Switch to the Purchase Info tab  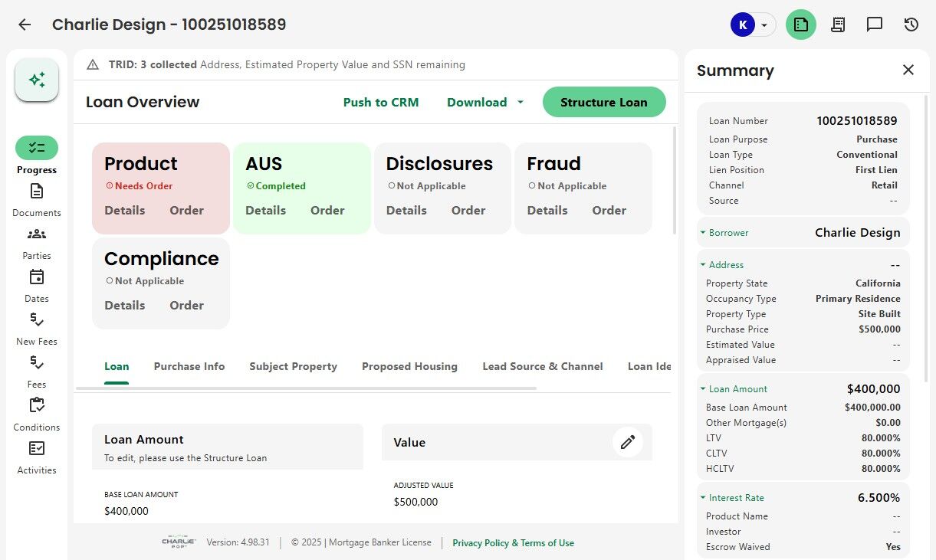point(189,366)
